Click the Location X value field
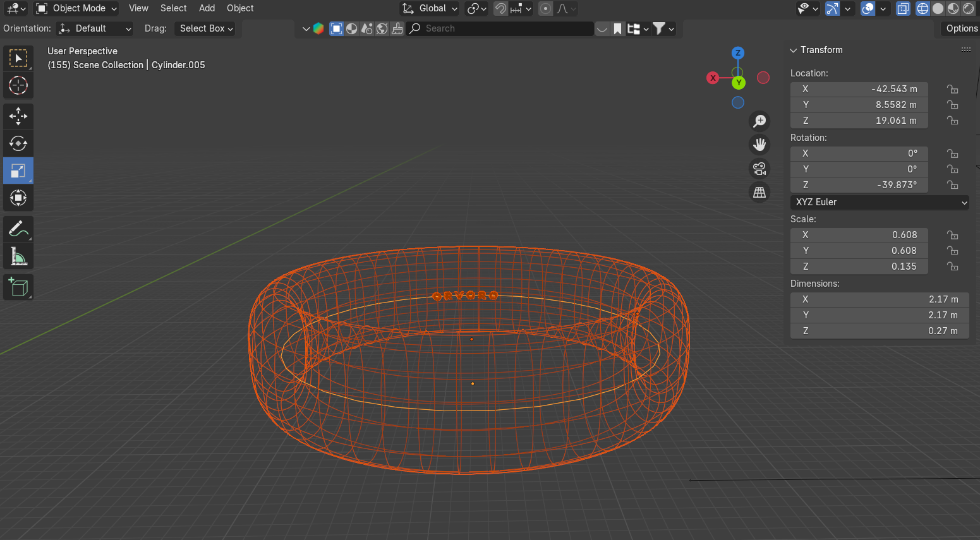 (859, 89)
